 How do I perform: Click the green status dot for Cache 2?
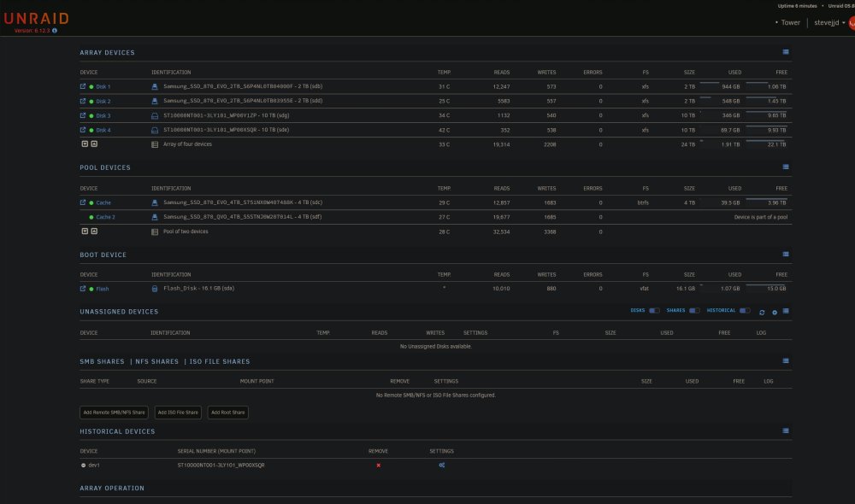(91, 217)
